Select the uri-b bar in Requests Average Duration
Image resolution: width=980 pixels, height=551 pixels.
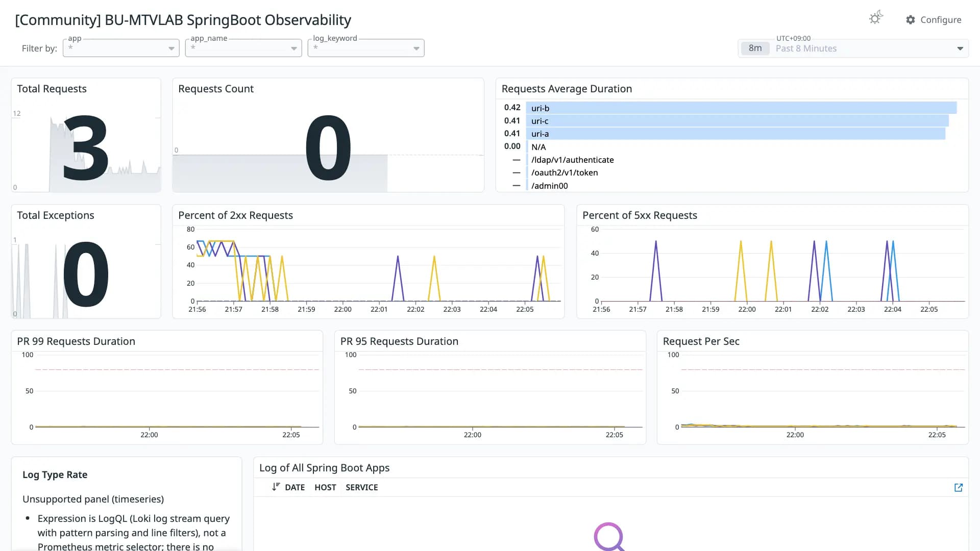[742, 108]
